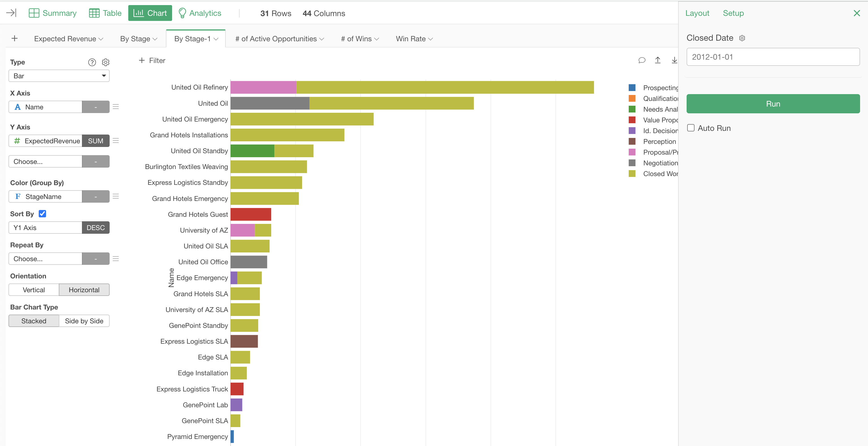Open the Win Rate chart tab

click(411, 39)
